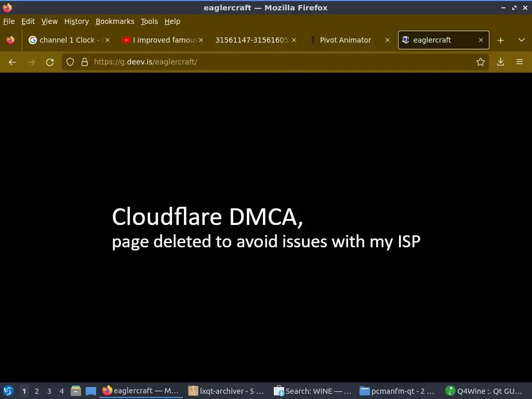This screenshot has width=532, height=399.
Task: Click the forward navigation arrow
Action: (x=31, y=62)
